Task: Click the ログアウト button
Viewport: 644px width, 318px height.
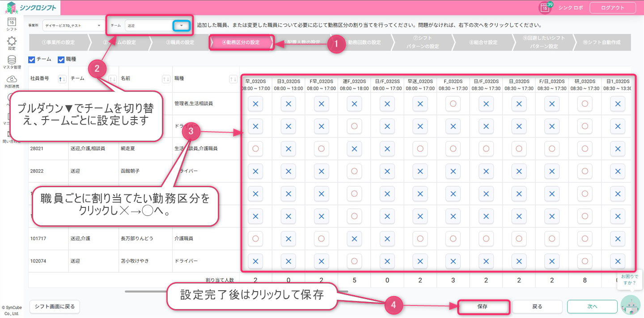Action: 613,8
